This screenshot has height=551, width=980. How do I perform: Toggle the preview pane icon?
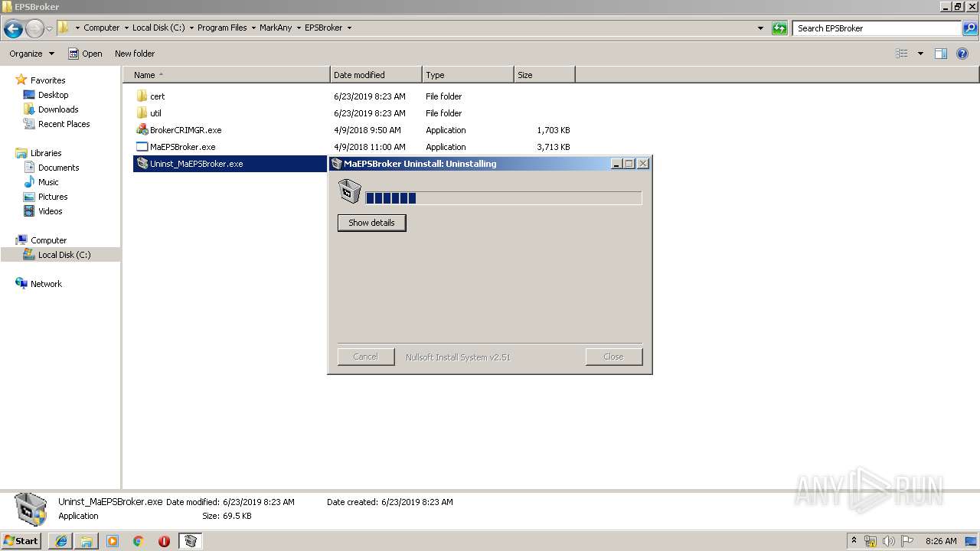coord(941,54)
